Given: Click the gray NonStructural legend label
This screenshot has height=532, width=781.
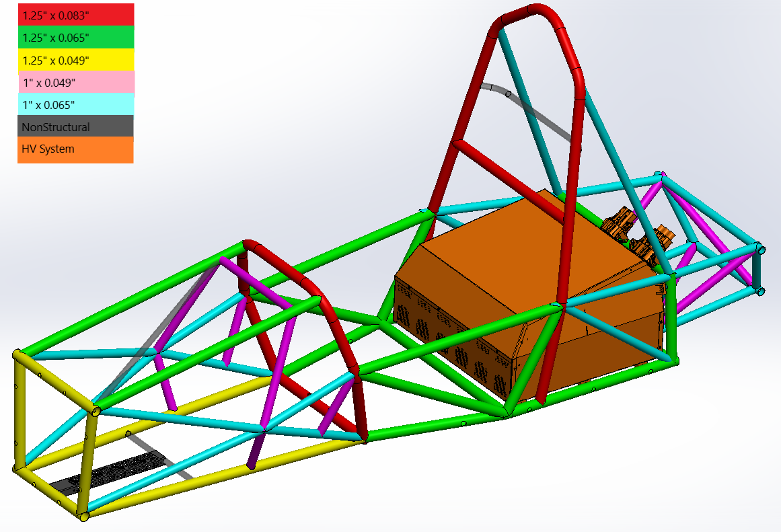Looking at the screenshot, I should pyautogui.click(x=75, y=127).
